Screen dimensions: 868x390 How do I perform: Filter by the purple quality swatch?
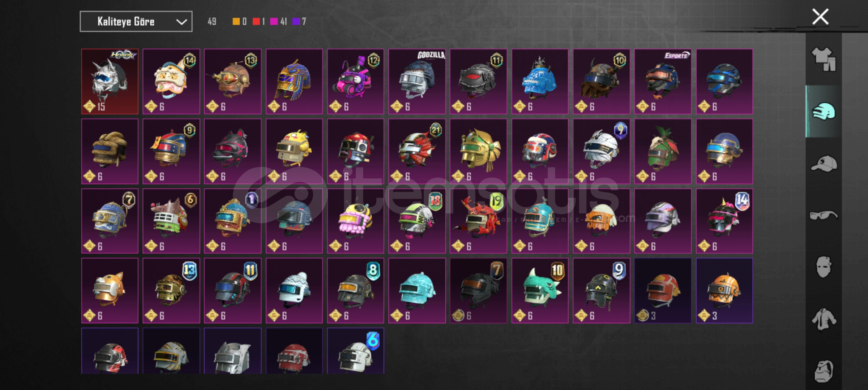(296, 22)
